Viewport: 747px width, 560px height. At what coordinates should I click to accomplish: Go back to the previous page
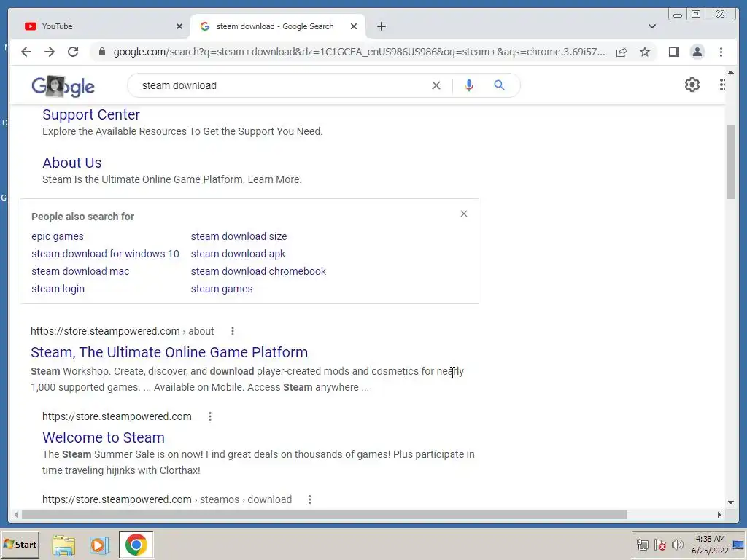pyautogui.click(x=26, y=52)
